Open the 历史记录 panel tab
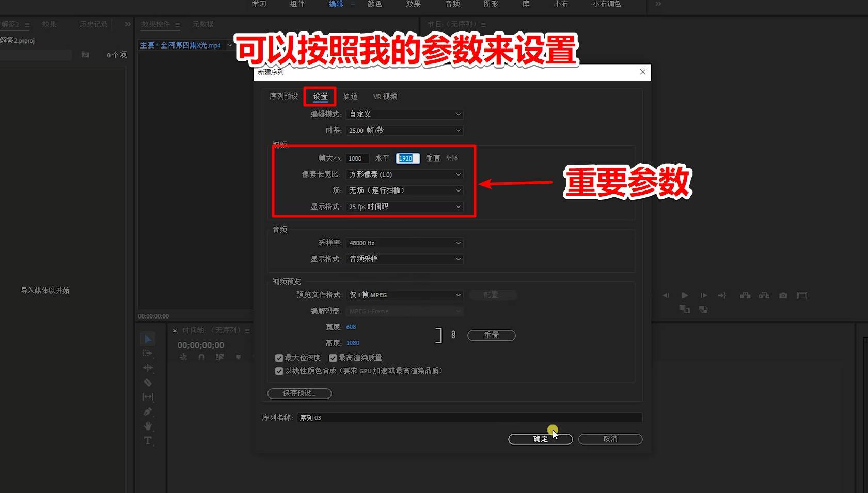This screenshot has width=868, height=493. 92,24
